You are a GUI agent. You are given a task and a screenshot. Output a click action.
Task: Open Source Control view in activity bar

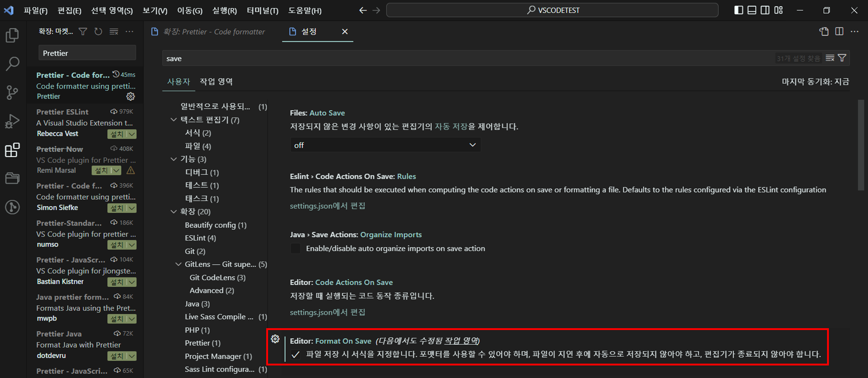tap(13, 92)
